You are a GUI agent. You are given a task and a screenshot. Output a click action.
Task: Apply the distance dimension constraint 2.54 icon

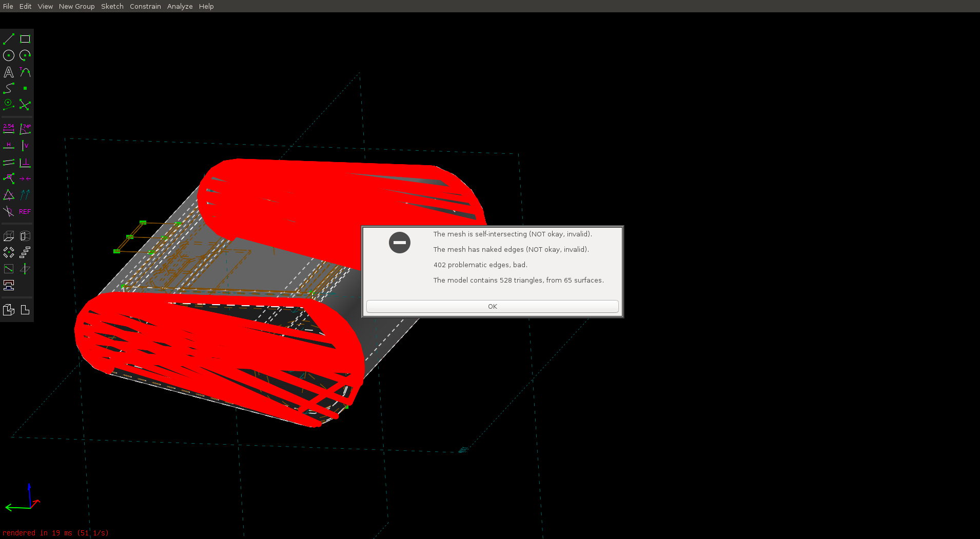[9, 128]
